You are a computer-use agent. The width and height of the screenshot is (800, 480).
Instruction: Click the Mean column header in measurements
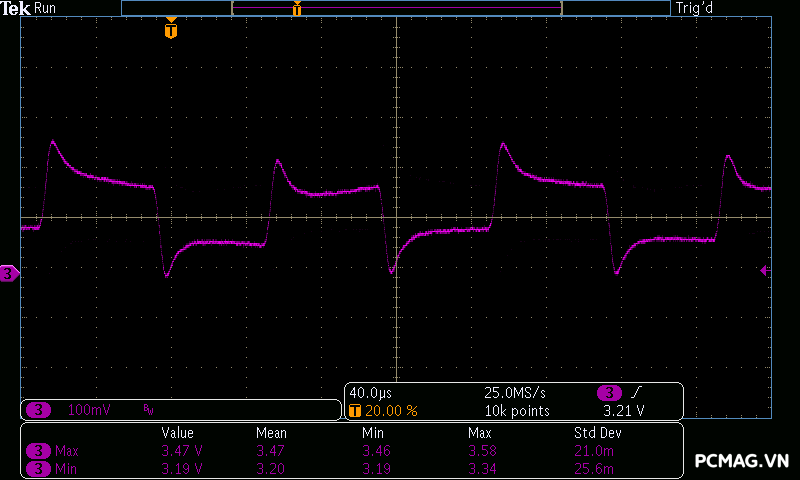(x=271, y=433)
